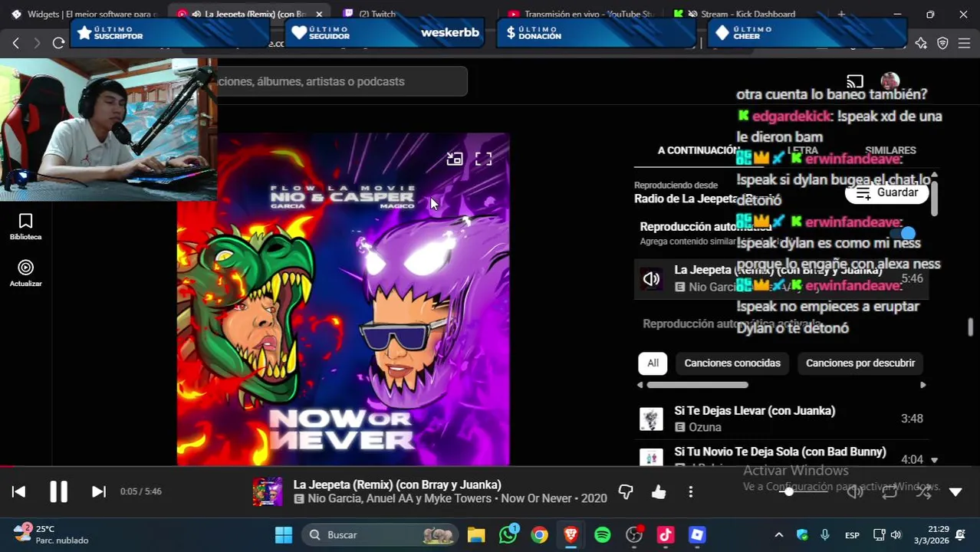Open Roblox from the taskbar
Viewport: 980px width, 552px height.
click(697, 535)
